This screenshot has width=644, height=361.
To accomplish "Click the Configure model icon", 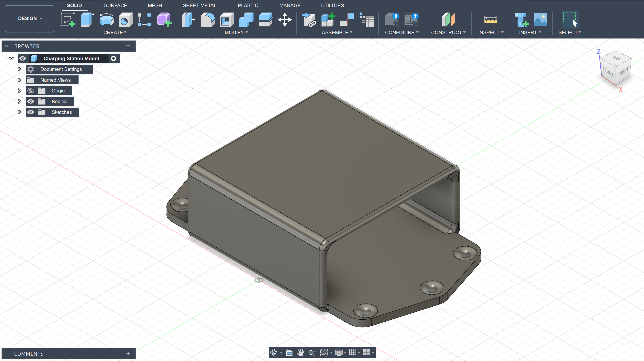I will [392, 19].
